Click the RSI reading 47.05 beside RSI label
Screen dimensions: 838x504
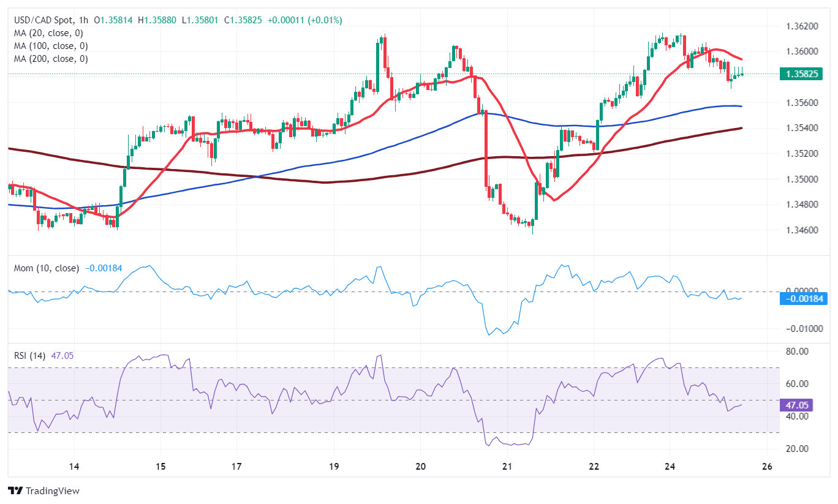pos(63,355)
